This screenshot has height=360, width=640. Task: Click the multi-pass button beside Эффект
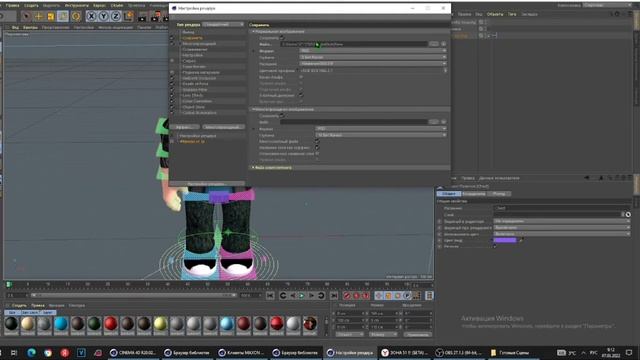(x=223, y=127)
